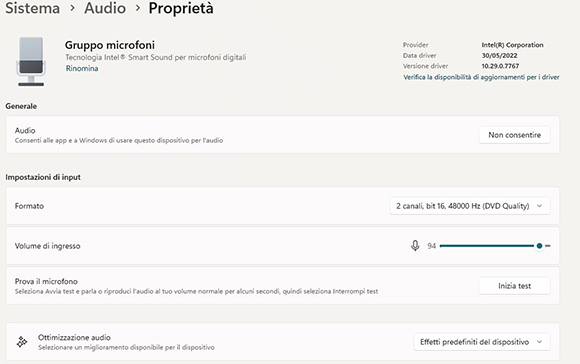The height and width of the screenshot is (364, 580).
Task: Click Rinomina to rename the device
Action: tap(82, 68)
